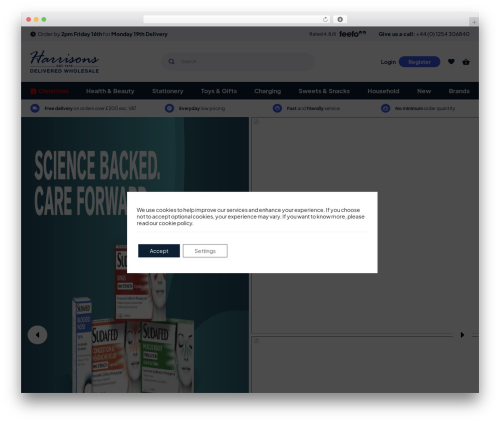Open the Brands menu item
The width and height of the screenshot is (500, 423).
[459, 91]
